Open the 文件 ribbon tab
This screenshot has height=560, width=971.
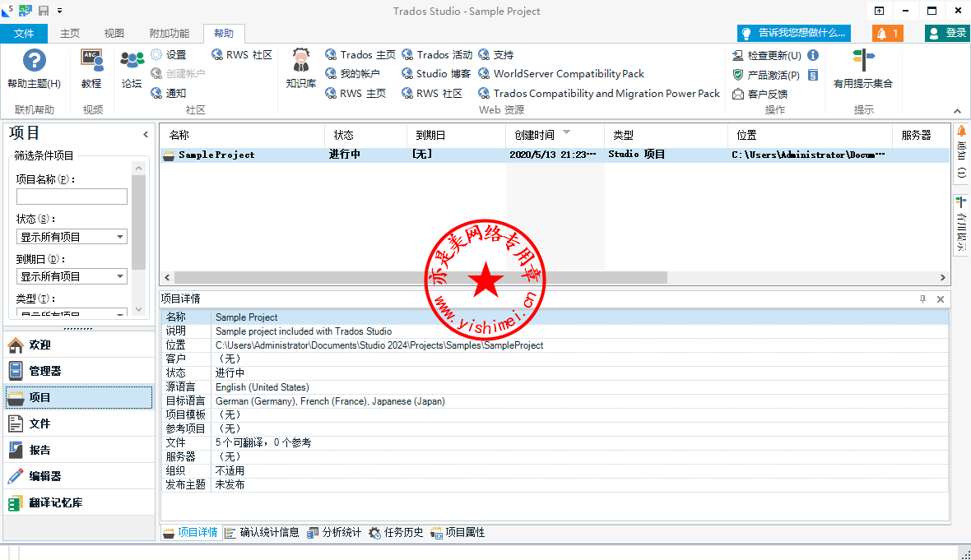(24, 34)
